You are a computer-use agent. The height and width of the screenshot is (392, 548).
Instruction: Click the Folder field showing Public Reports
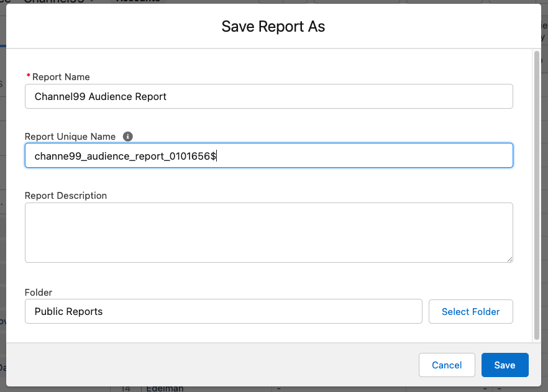click(223, 311)
